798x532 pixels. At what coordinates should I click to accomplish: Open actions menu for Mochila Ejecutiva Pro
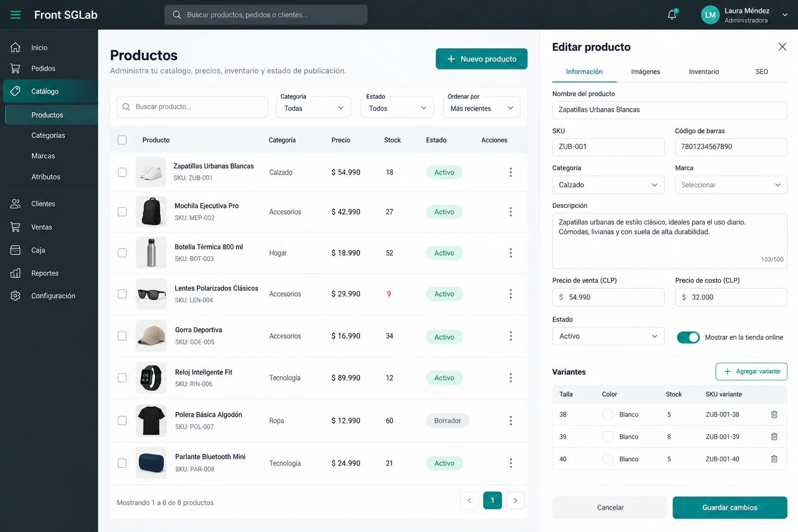511,211
